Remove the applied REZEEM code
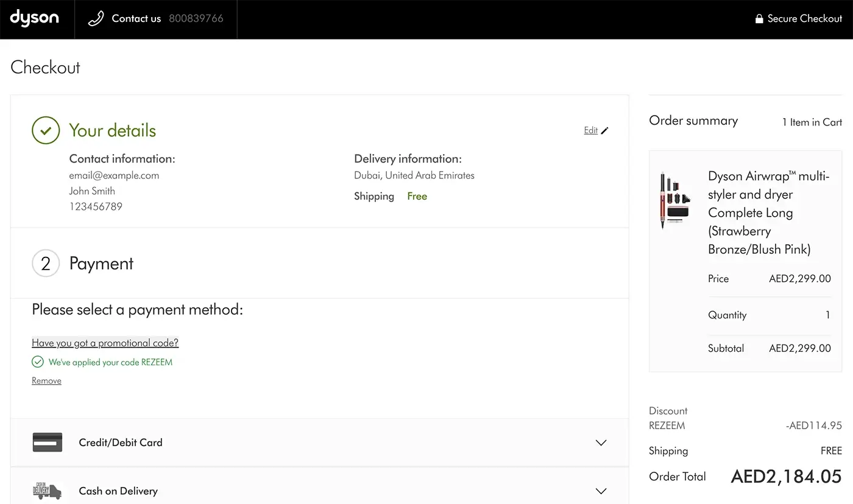The image size is (853, 504). tap(46, 381)
